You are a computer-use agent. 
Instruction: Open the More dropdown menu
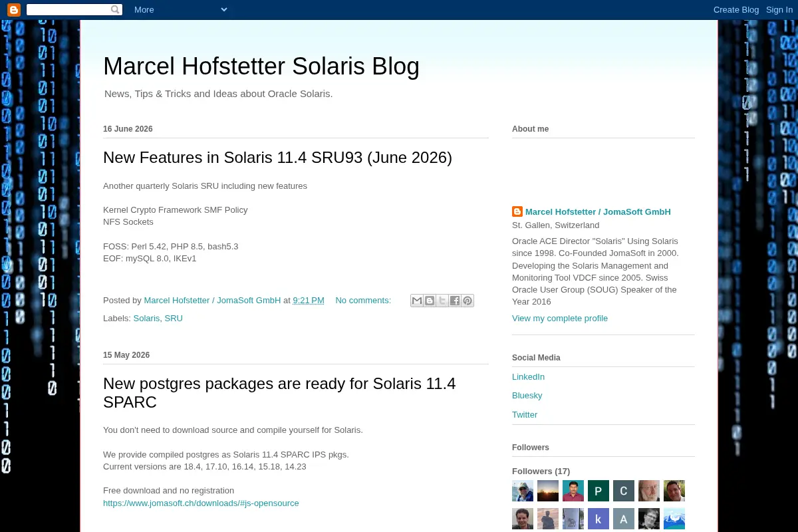click(181, 9)
